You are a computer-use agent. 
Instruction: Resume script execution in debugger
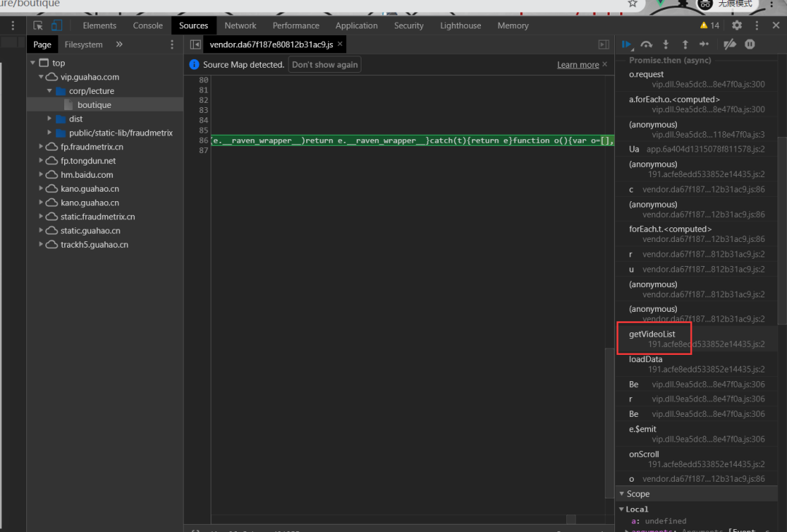pos(626,44)
